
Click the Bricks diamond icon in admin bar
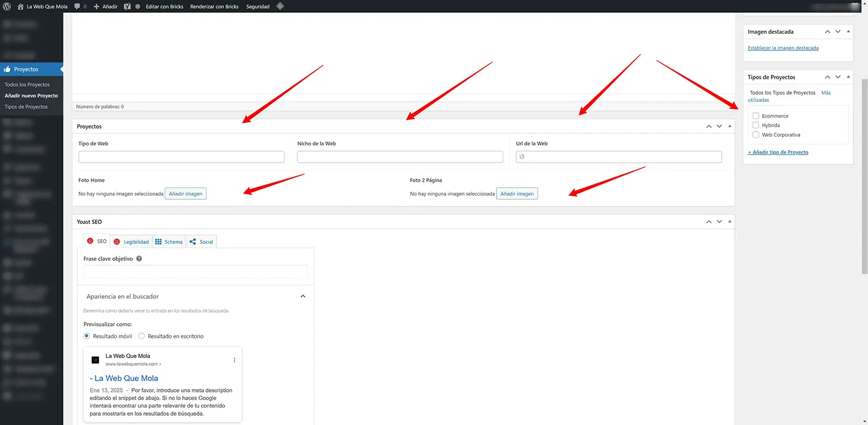[x=279, y=6]
